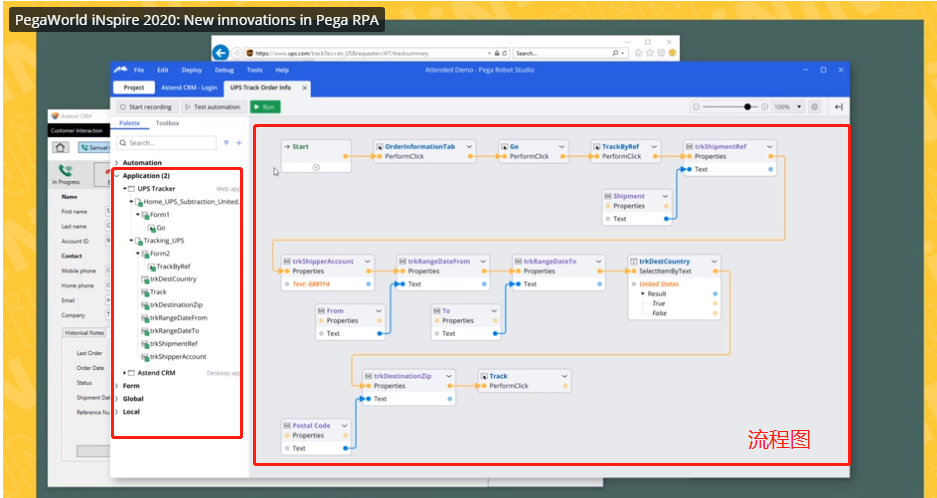Click the zoom slider handle
The width and height of the screenshot is (937, 498).
[747, 107]
